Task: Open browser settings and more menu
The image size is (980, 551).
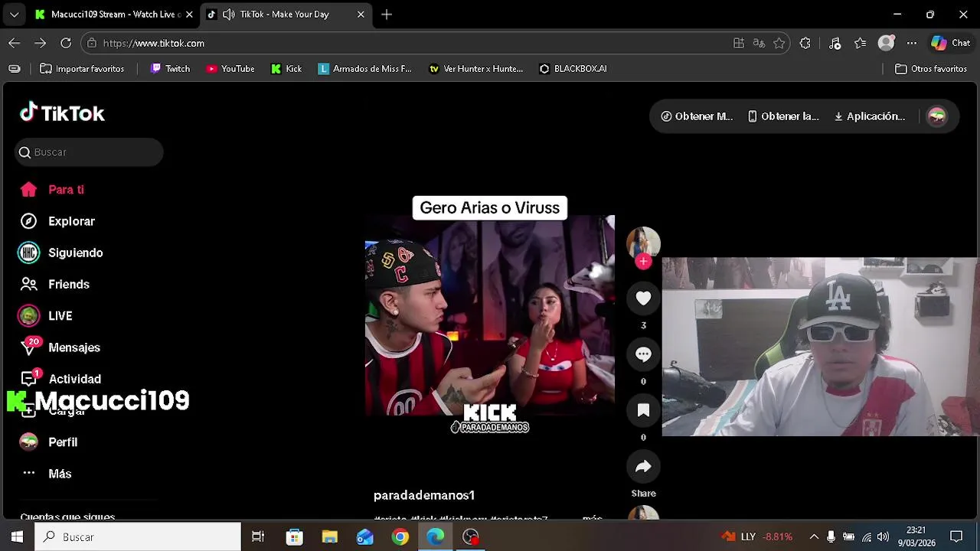Action: click(x=911, y=44)
